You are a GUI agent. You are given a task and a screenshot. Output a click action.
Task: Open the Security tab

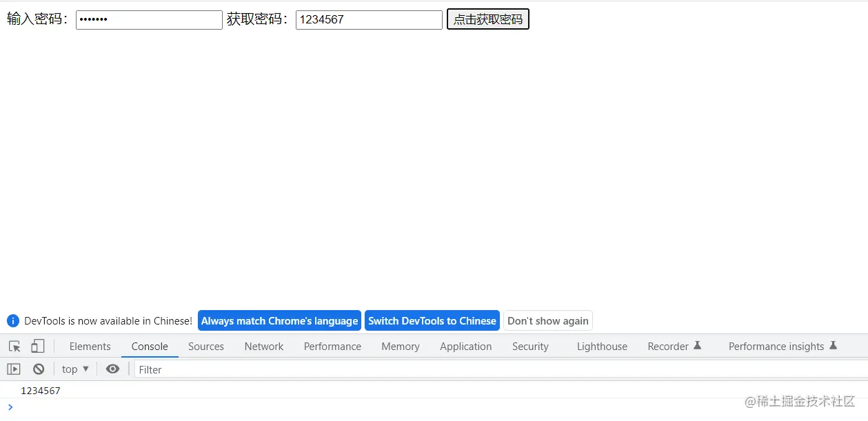pyautogui.click(x=530, y=347)
